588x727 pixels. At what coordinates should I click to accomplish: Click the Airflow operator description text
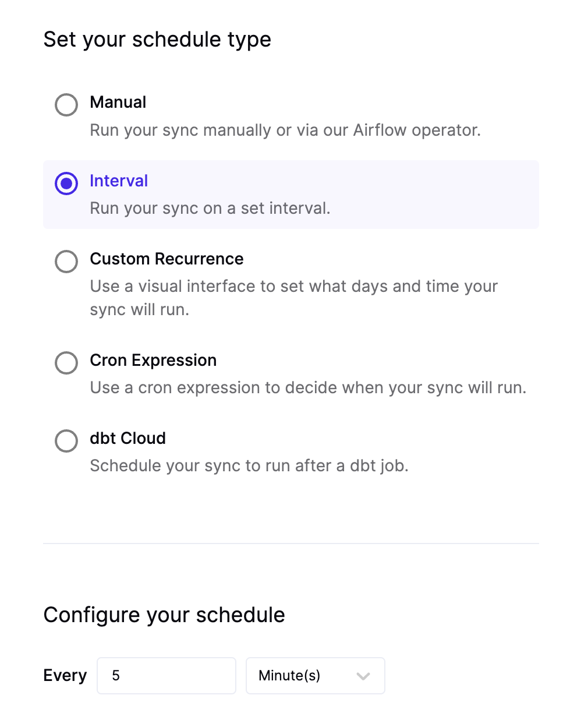[285, 130]
